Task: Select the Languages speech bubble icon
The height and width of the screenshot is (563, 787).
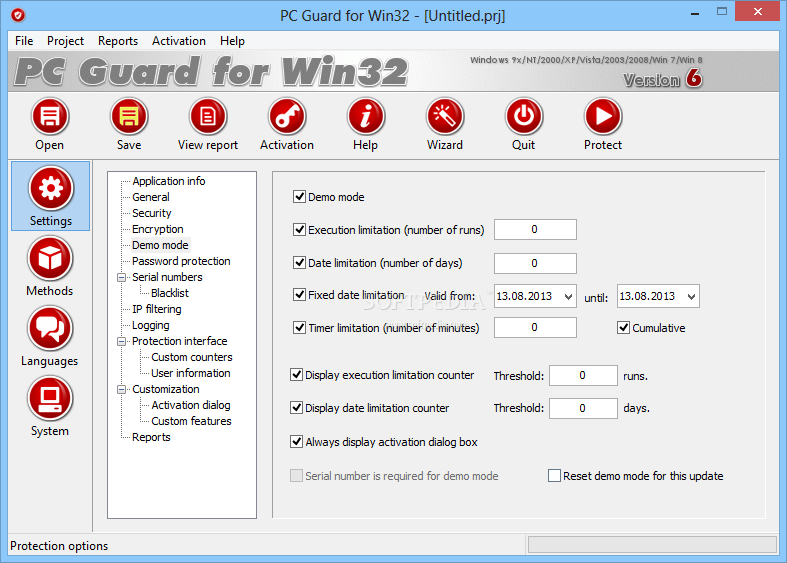Action: pos(50,329)
